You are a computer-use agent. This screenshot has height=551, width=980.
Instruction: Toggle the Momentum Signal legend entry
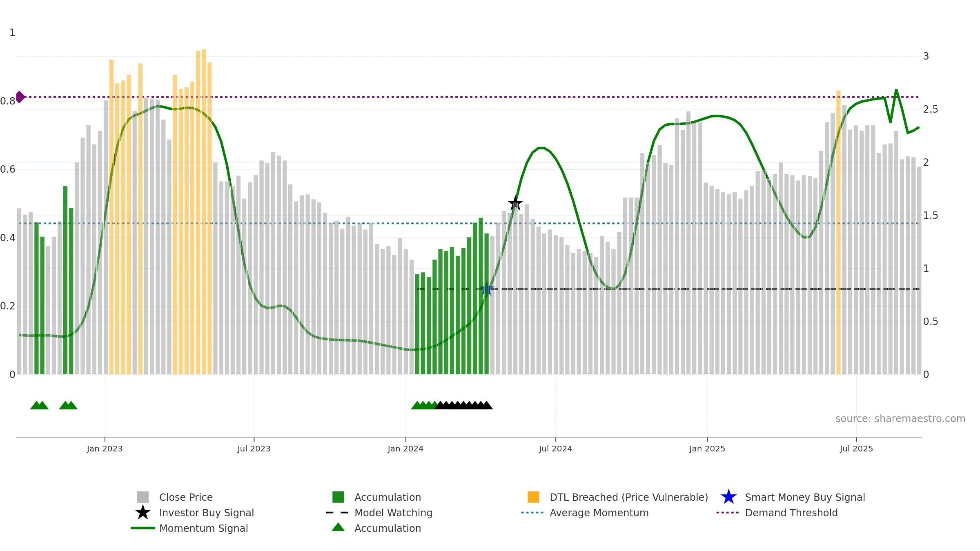click(x=189, y=528)
